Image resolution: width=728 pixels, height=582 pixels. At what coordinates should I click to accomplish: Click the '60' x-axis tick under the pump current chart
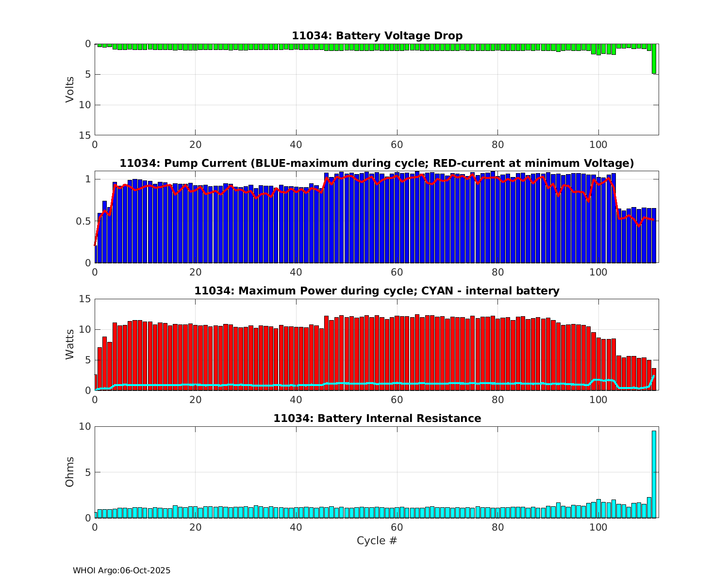[x=397, y=272]
